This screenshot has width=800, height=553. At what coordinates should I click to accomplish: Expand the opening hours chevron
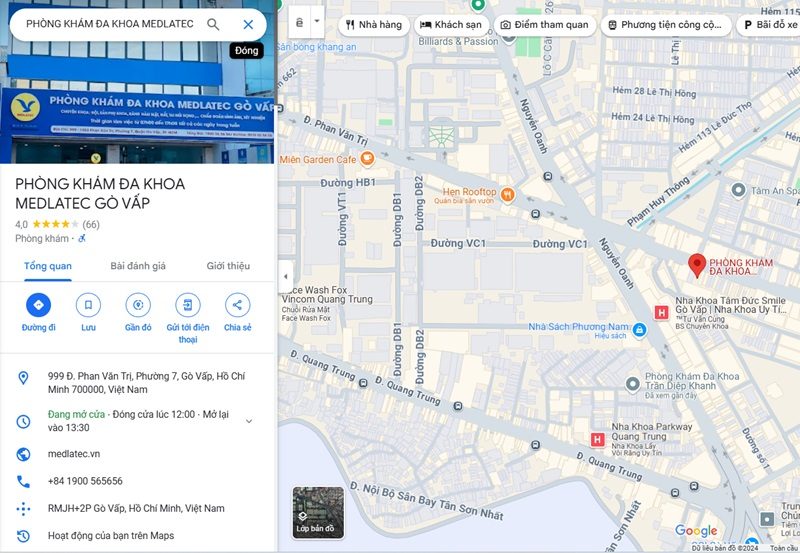pos(249,421)
